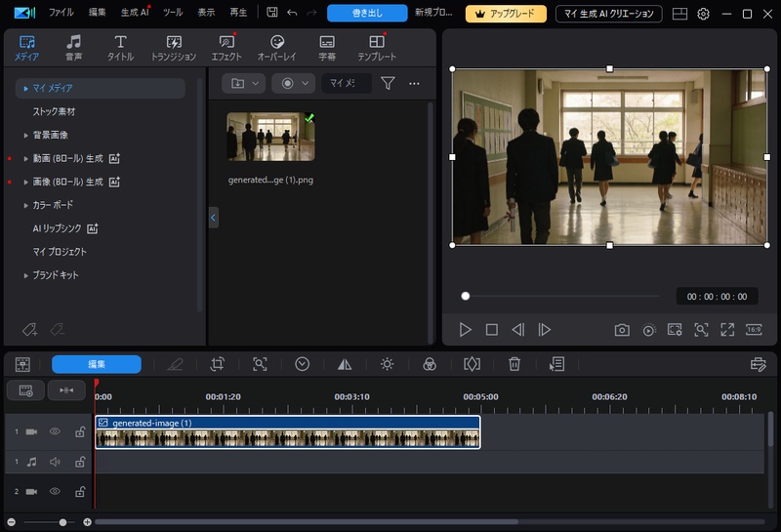Open マイ 生成 AI クリエーション
This screenshot has width=781, height=532.
pos(608,14)
